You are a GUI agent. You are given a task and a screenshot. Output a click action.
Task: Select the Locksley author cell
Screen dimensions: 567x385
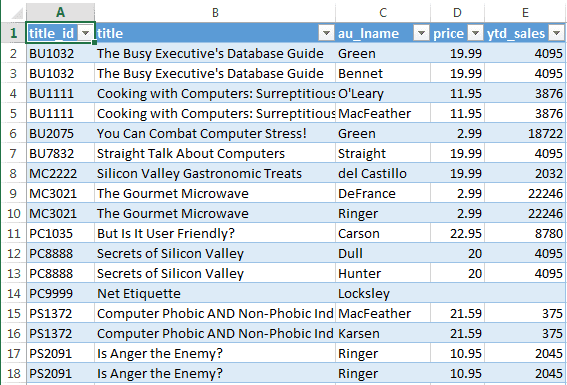click(383, 293)
